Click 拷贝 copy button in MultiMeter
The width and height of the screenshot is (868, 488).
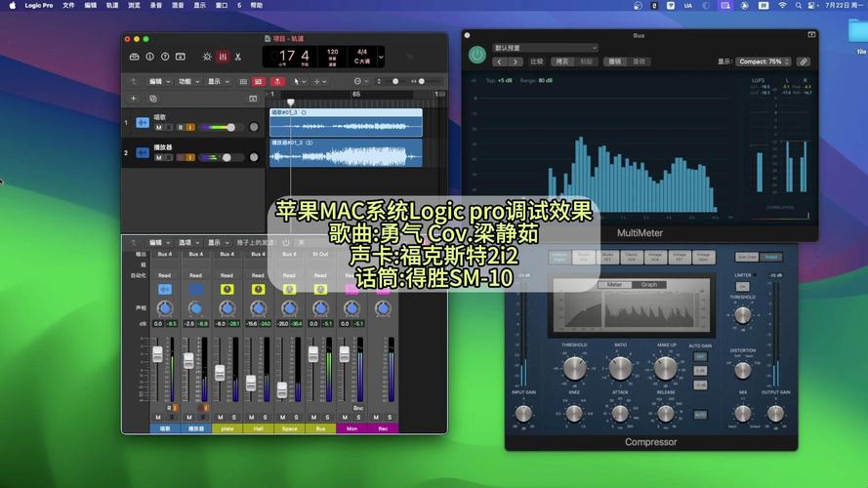(562, 61)
